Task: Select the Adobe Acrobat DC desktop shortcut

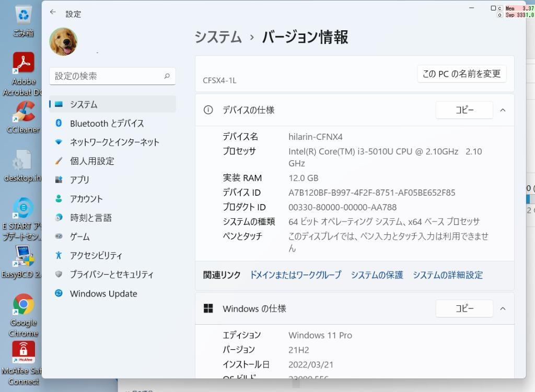Action: point(22,74)
